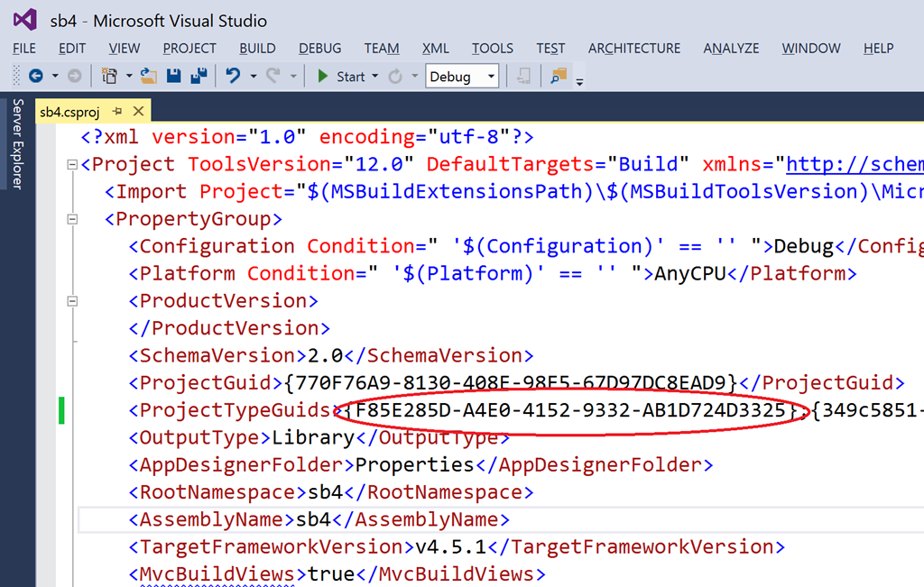This screenshot has height=587, width=924.
Task: Open the XML menu
Action: 436,49
